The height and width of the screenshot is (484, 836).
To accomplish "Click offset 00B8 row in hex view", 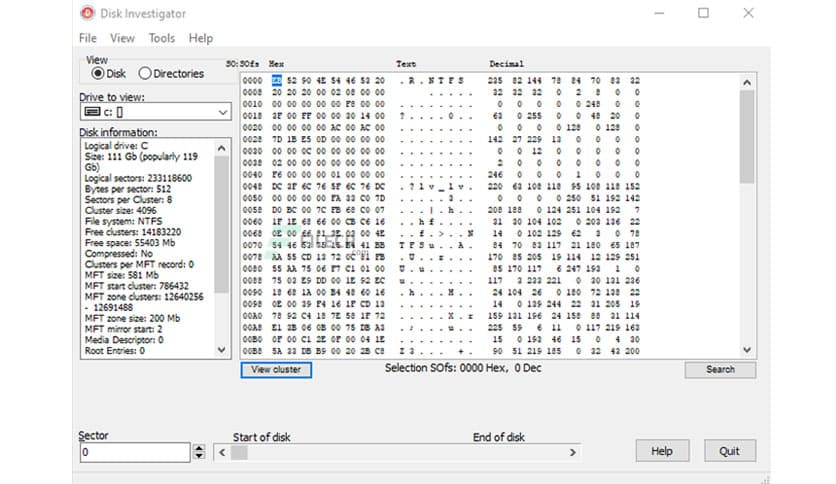I will click(x=441, y=351).
